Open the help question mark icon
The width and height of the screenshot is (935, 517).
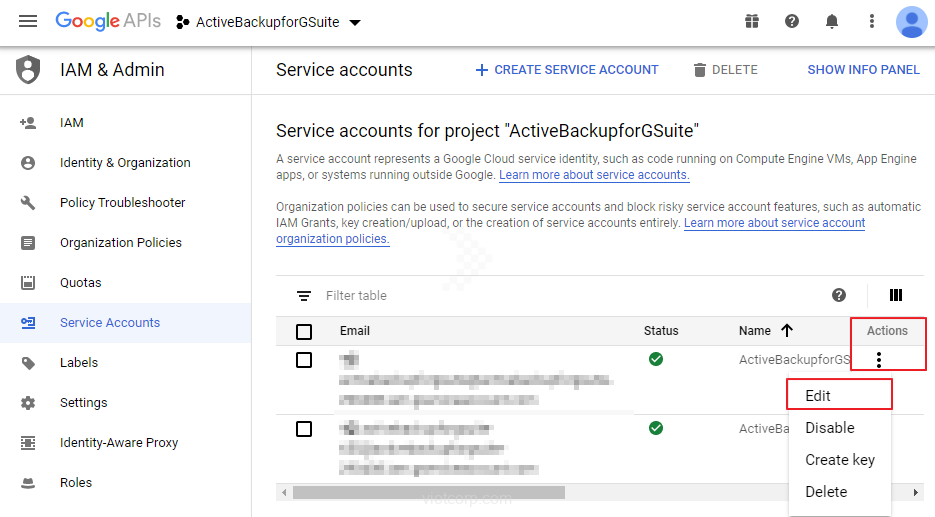[792, 22]
